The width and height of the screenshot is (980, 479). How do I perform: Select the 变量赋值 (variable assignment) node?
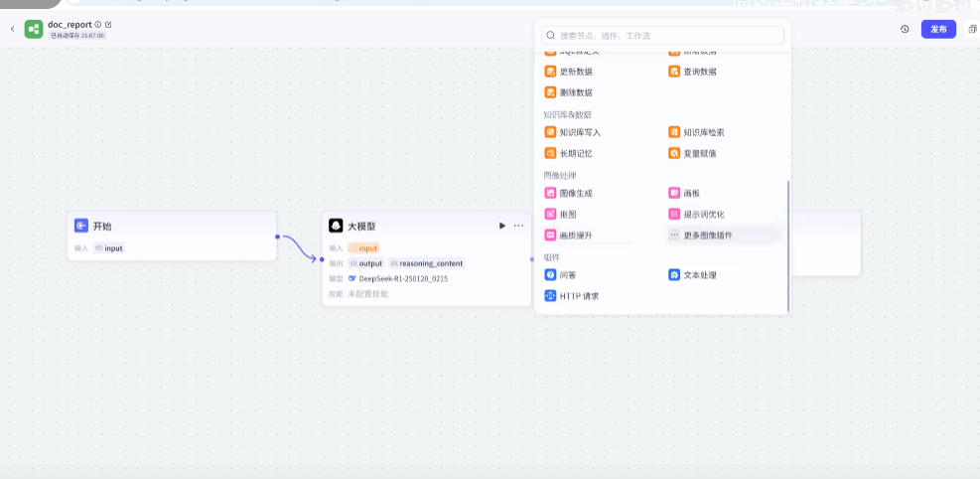click(699, 153)
